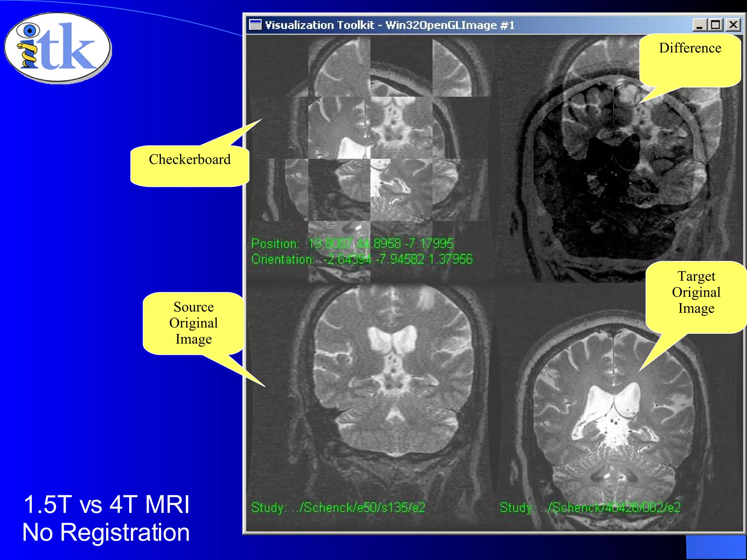Click the Position readout text
The height and width of the screenshot is (560, 747).
tap(352, 244)
